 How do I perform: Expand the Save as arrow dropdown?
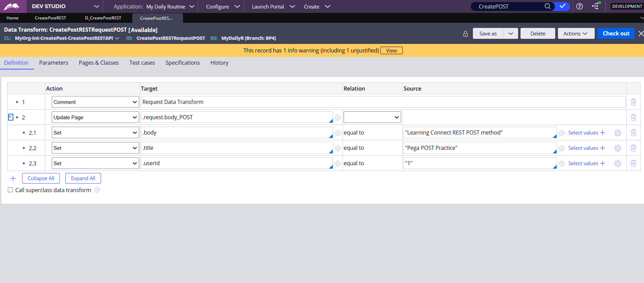pyautogui.click(x=511, y=34)
